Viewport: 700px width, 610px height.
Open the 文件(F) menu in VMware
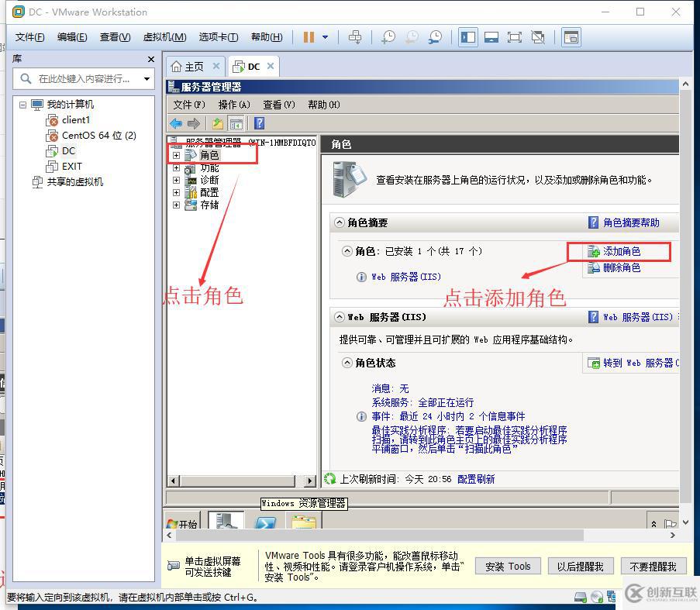point(30,37)
